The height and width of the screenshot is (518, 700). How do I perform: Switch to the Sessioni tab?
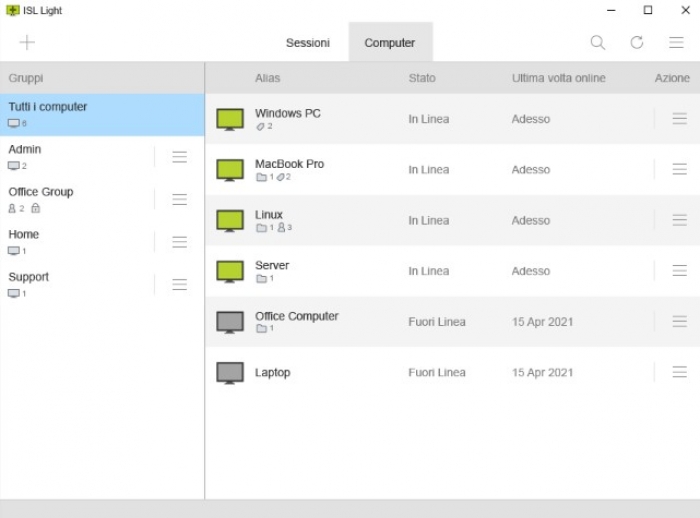307,43
